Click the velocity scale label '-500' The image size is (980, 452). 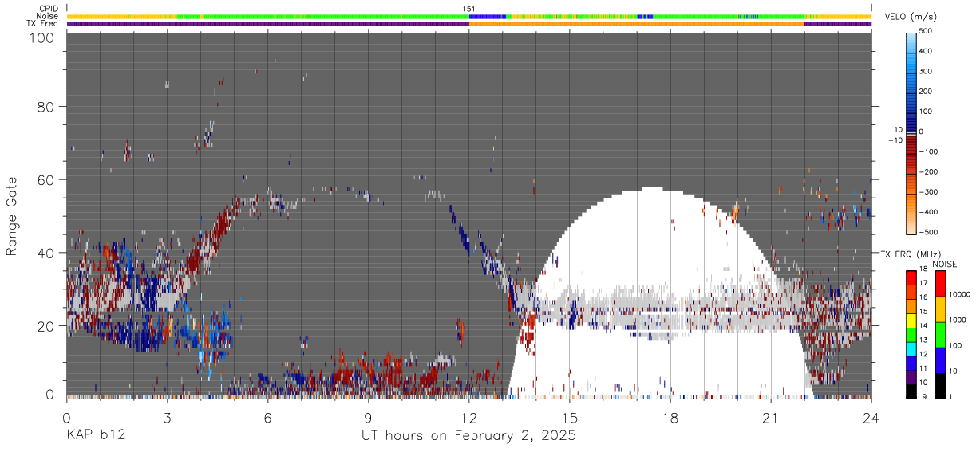tap(931, 232)
